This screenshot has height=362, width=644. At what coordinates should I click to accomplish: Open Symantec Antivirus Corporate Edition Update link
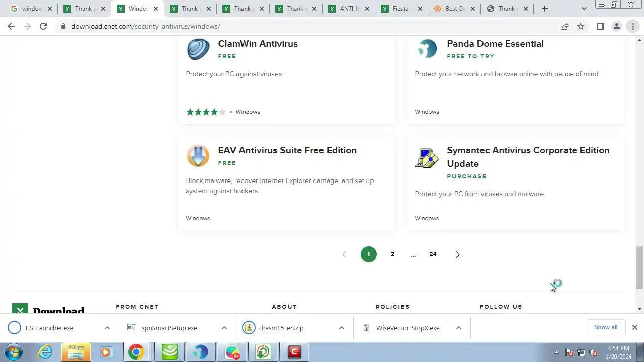pyautogui.click(x=528, y=157)
